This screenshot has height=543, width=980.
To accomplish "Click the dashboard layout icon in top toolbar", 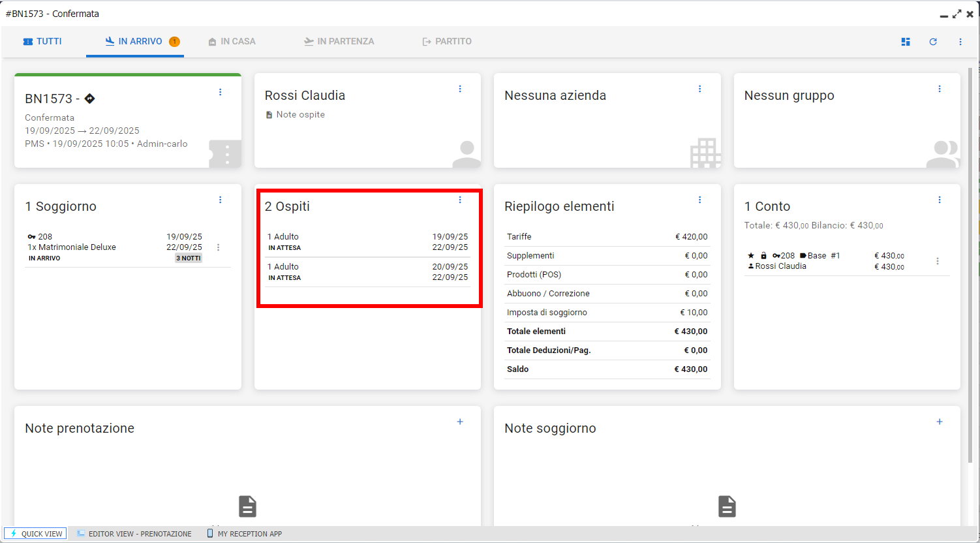I will point(906,42).
